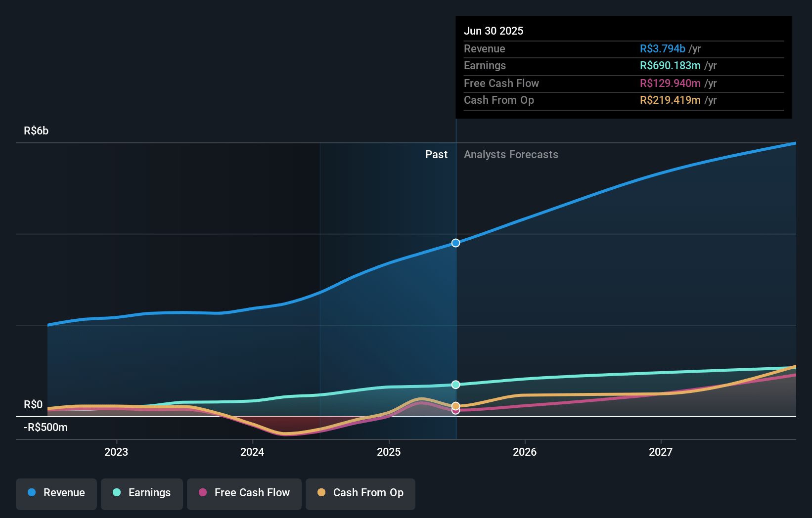Click the R$129.940m free cash flow value
This screenshot has width=812, height=518.
tap(670, 84)
